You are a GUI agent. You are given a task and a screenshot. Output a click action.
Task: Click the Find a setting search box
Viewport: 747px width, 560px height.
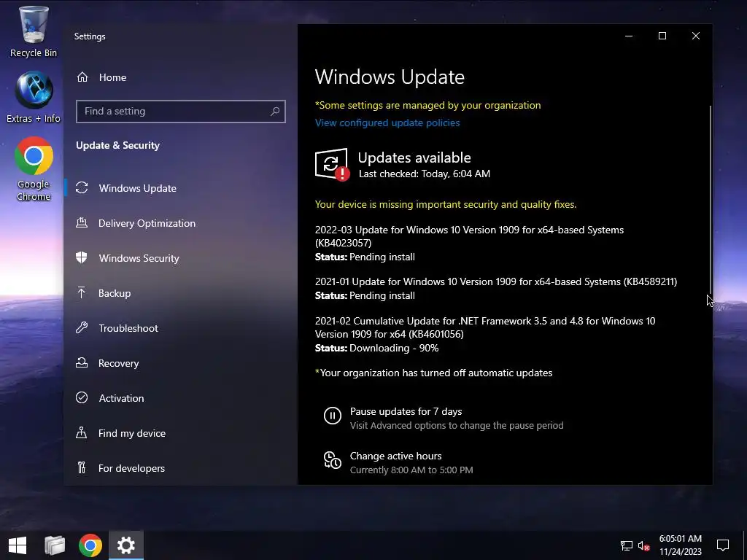(x=181, y=112)
